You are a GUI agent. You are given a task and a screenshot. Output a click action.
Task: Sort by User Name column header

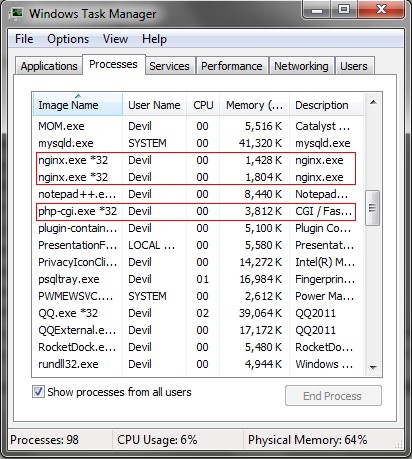154,105
